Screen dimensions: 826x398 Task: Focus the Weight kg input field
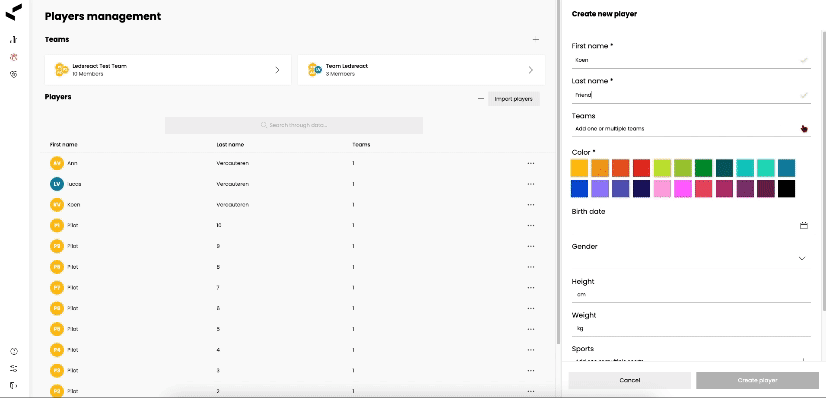[691, 329]
